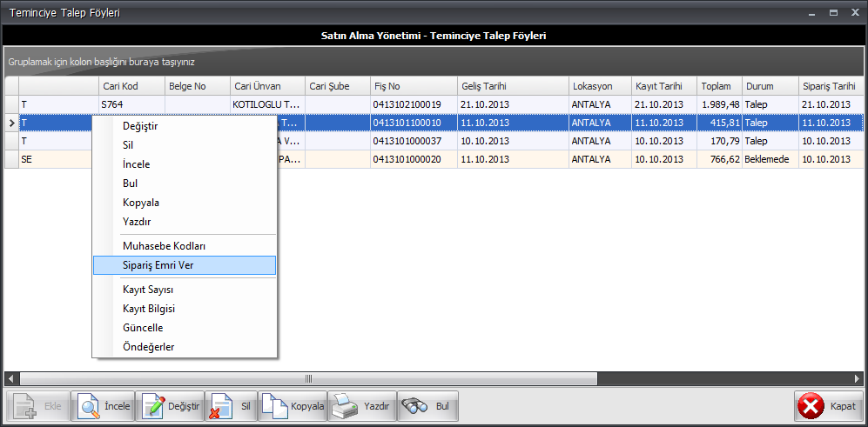Select the S764 cari kod cell
This screenshot has height=427, width=868.
pyautogui.click(x=131, y=104)
